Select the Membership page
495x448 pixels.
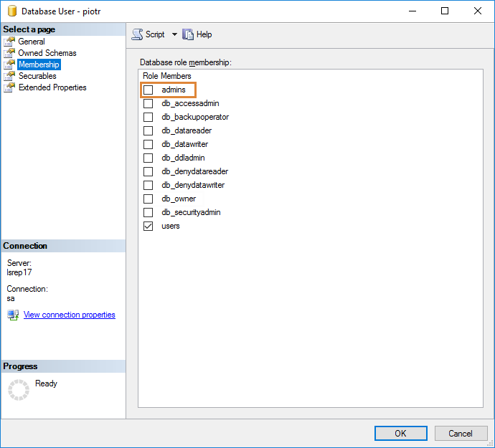click(39, 65)
